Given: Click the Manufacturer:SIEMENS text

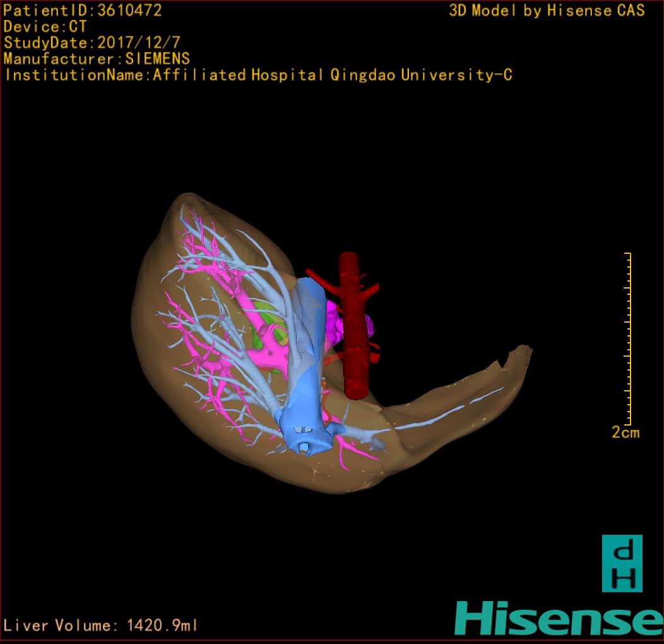Looking at the screenshot, I should click(x=97, y=59).
